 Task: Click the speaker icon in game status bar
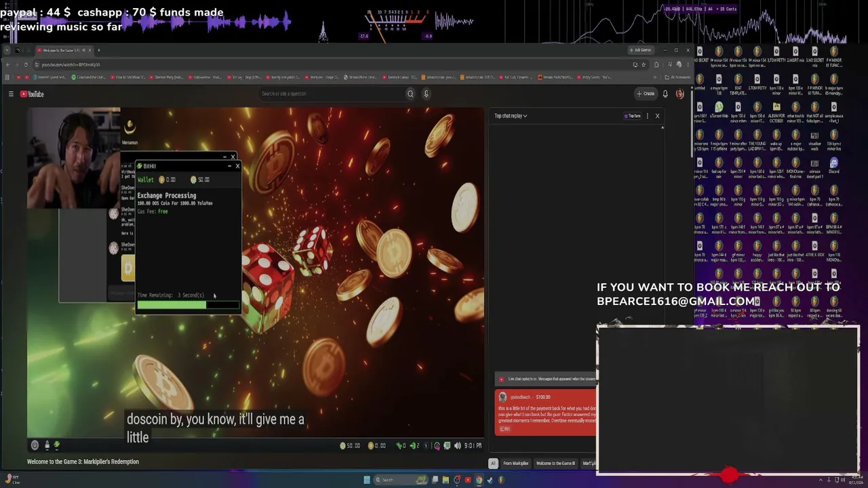pos(457,445)
